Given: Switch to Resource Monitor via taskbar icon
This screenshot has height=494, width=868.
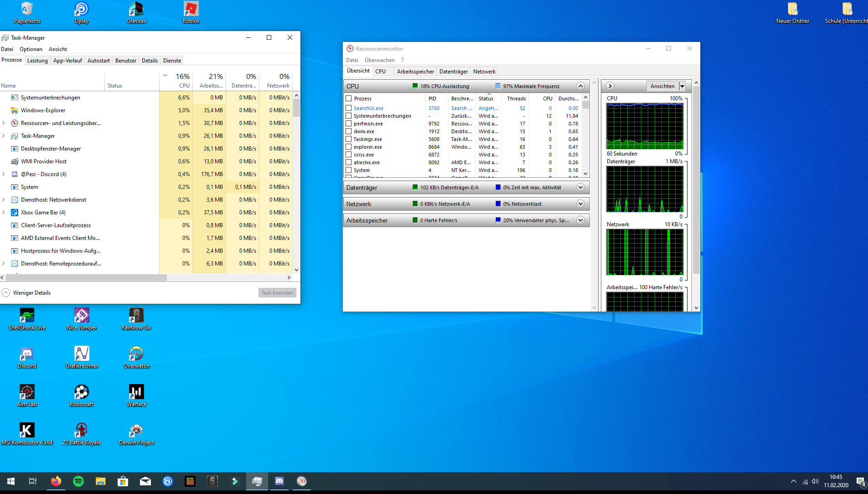Looking at the screenshot, I should point(302,481).
